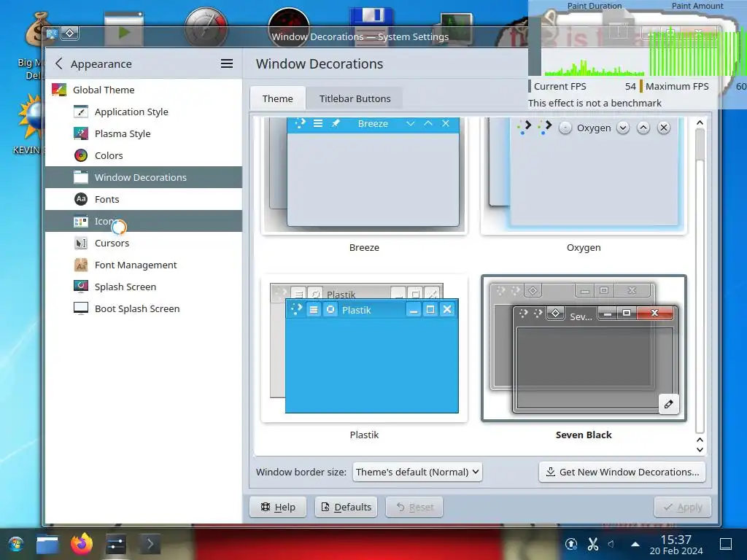
Task: Click the Breeze label text
Action: coord(365,248)
